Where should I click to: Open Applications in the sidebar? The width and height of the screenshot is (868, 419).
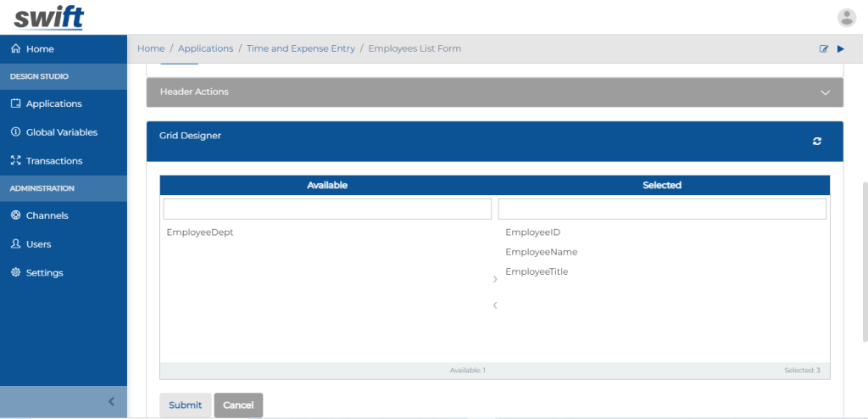point(53,103)
